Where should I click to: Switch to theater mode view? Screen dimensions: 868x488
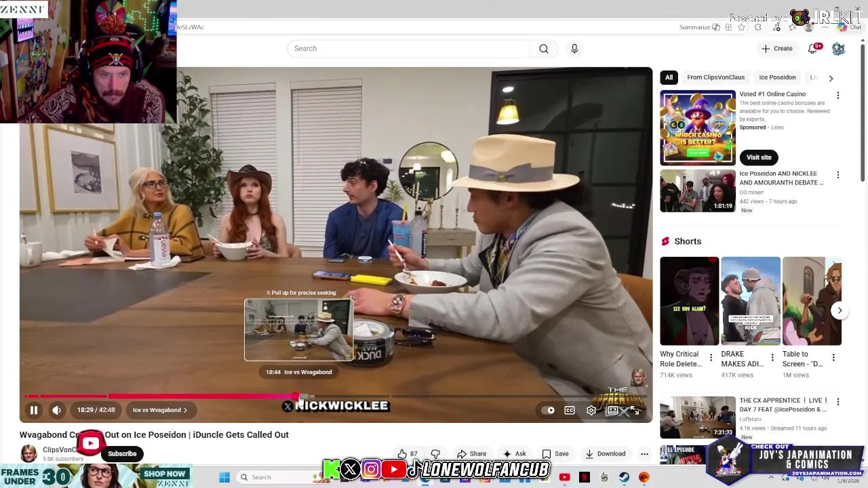612,410
